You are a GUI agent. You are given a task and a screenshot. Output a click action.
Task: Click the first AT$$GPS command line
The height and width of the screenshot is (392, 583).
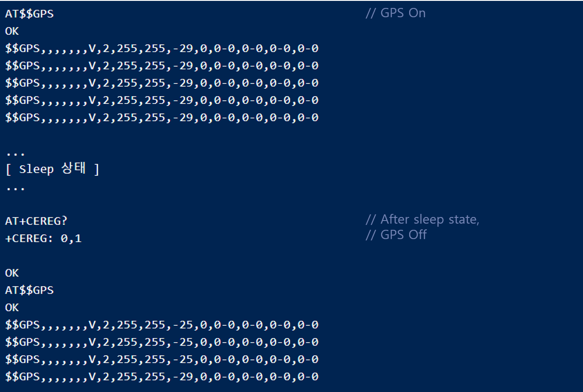point(29,14)
